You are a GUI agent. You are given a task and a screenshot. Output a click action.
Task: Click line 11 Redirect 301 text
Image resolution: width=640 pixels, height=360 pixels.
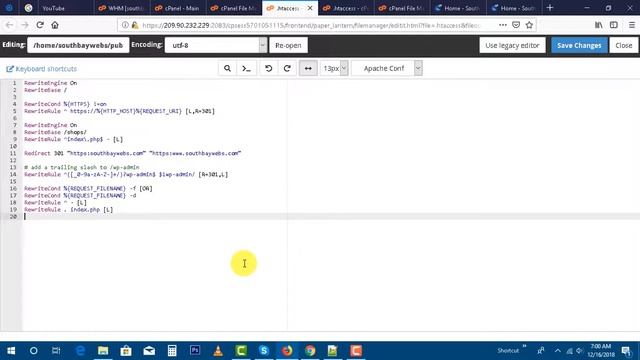click(133, 153)
